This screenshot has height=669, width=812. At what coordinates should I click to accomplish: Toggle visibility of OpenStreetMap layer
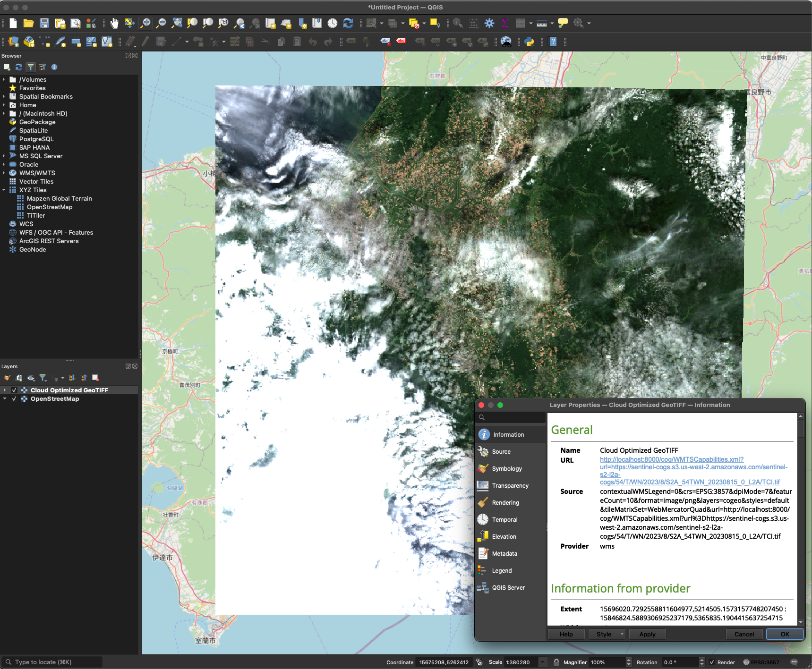coord(14,399)
